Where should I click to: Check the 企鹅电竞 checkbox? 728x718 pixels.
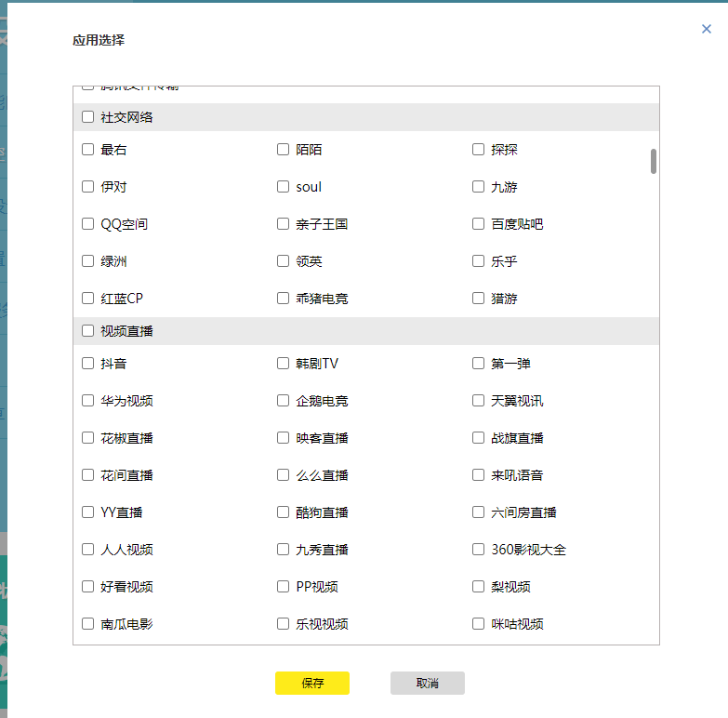283,400
